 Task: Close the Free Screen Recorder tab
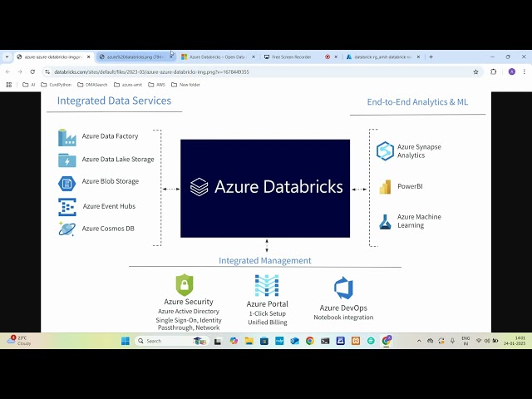[x=336, y=57]
